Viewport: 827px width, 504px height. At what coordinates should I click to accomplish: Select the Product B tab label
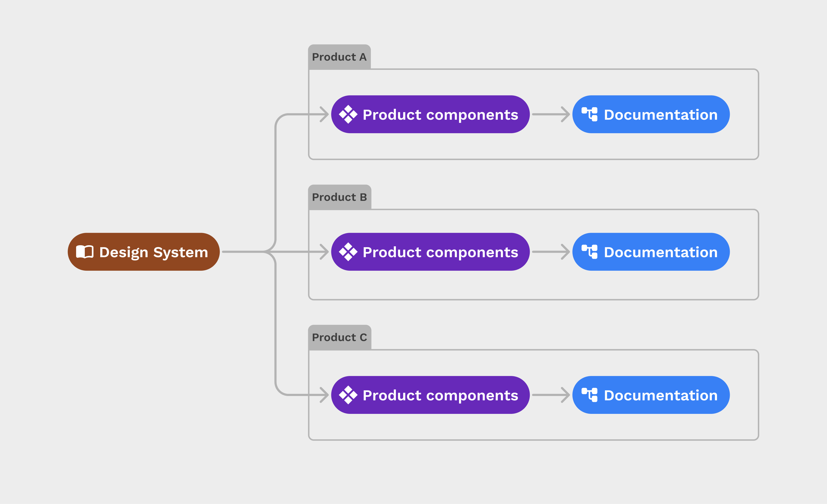(339, 197)
